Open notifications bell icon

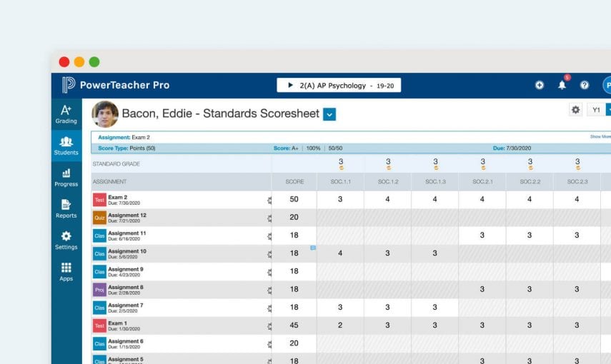(x=562, y=85)
